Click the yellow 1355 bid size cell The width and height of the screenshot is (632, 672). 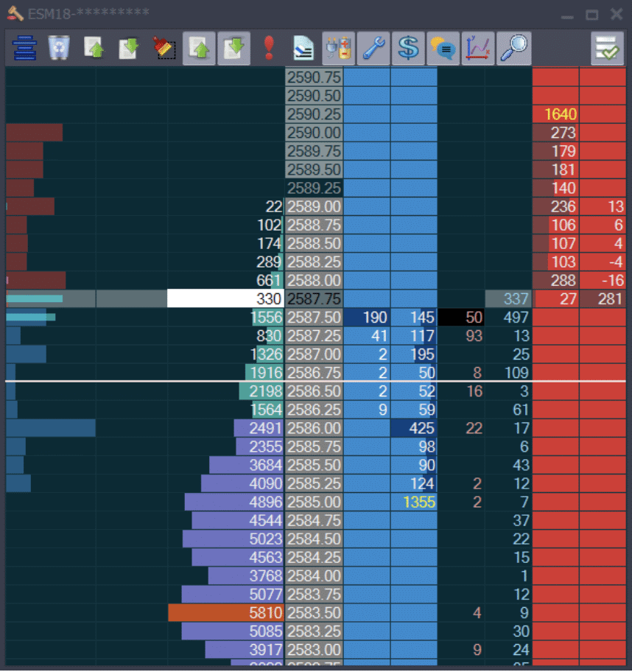click(413, 502)
